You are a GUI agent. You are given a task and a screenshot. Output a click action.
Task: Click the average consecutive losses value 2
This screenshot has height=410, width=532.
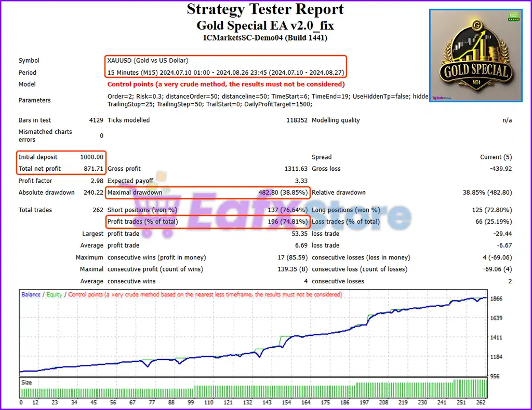[510, 281]
